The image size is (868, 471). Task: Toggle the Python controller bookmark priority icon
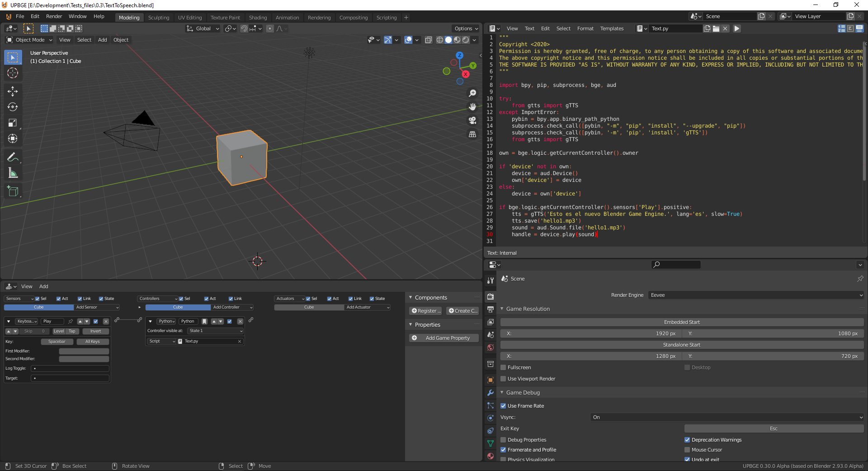[204, 322]
